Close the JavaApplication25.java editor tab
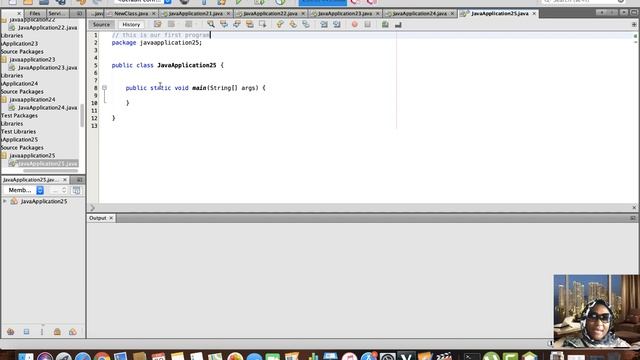640x360 pixels. pyautogui.click(x=534, y=13)
